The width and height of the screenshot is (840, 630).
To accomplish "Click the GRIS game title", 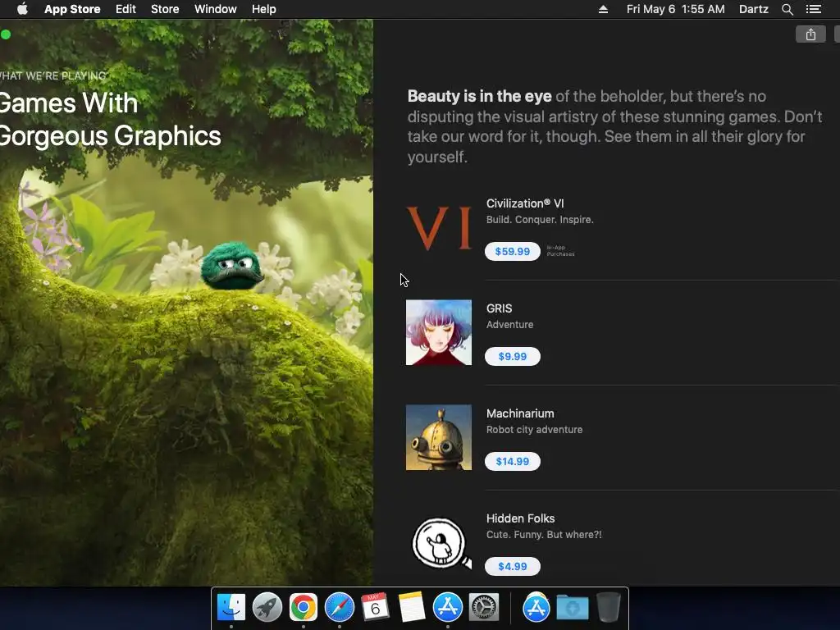I will click(x=500, y=308).
